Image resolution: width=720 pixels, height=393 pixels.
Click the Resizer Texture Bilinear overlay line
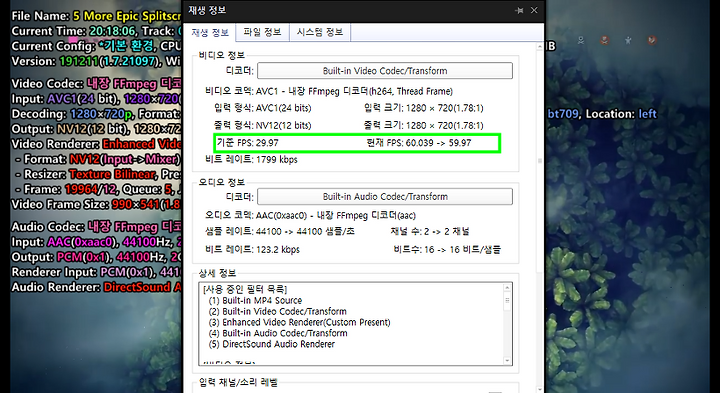pyautogui.click(x=98, y=174)
